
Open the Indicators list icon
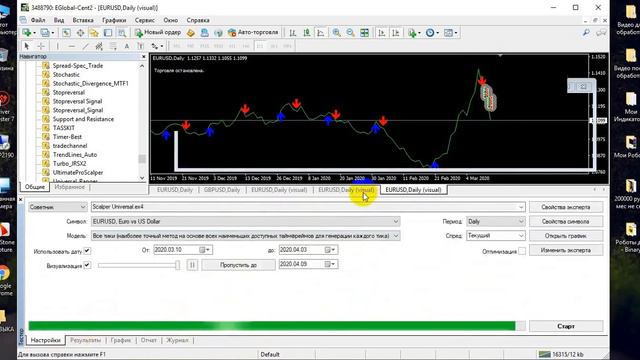(x=413, y=33)
